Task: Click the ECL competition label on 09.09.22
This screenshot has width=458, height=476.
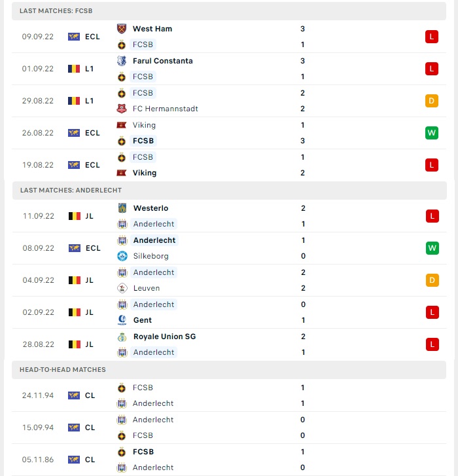Action: coord(92,37)
